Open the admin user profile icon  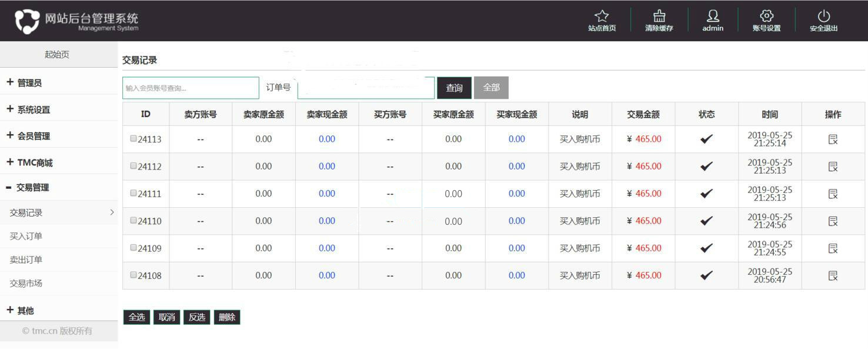[712, 16]
